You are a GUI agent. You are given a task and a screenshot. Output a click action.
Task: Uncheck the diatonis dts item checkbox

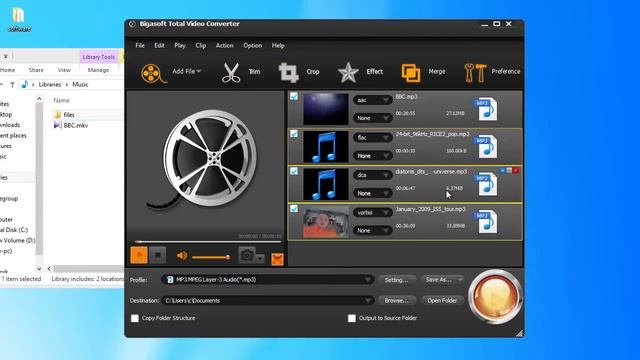click(x=294, y=171)
